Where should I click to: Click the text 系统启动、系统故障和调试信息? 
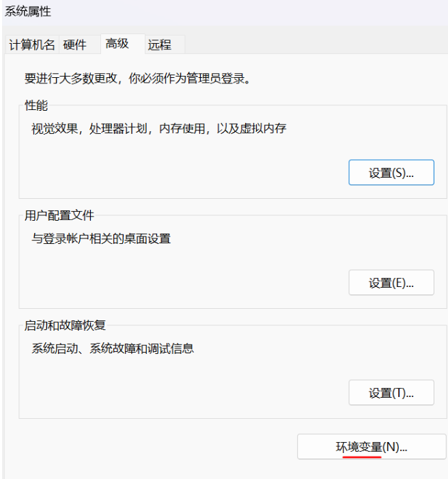[x=113, y=348]
